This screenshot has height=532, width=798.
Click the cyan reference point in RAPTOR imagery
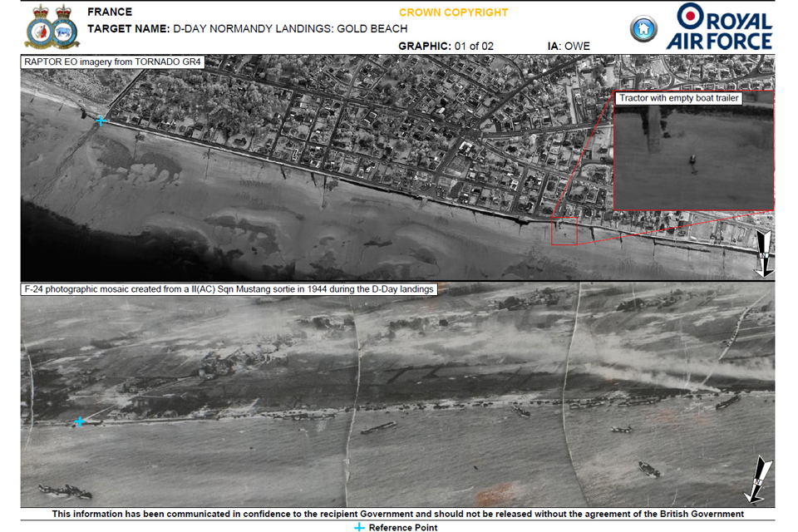click(x=101, y=121)
